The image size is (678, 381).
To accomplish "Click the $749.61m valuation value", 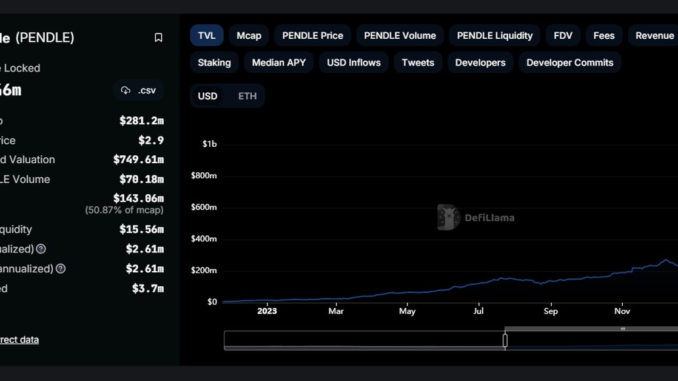I will [x=138, y=160].
